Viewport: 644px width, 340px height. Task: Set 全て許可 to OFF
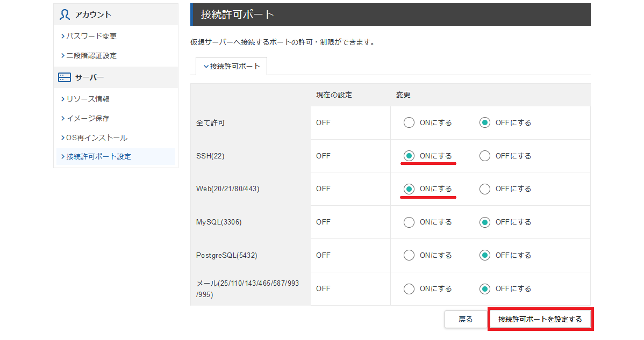485,122
